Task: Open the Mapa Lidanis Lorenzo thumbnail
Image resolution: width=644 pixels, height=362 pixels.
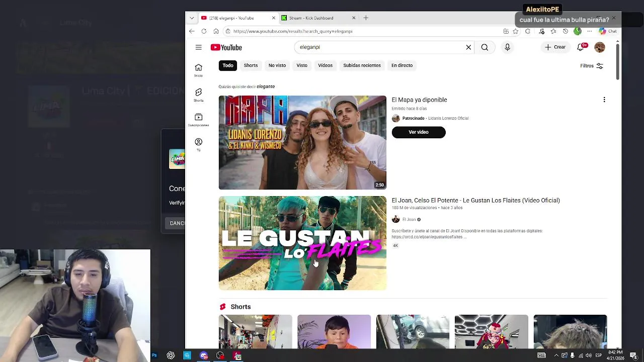Action: coord(302,142)
